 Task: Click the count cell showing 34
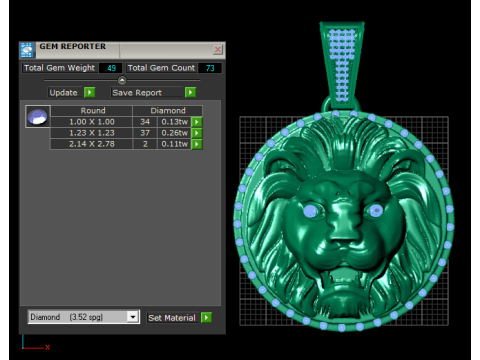[x=145, y=122]
